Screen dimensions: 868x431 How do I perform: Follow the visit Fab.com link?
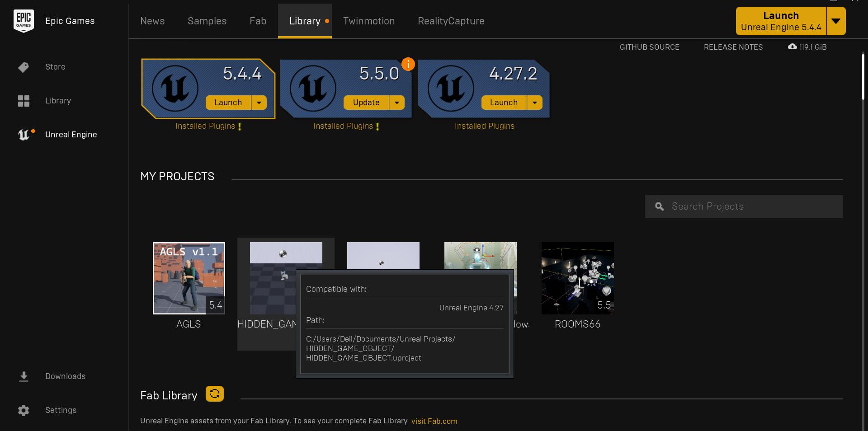[x=434, y=421]
